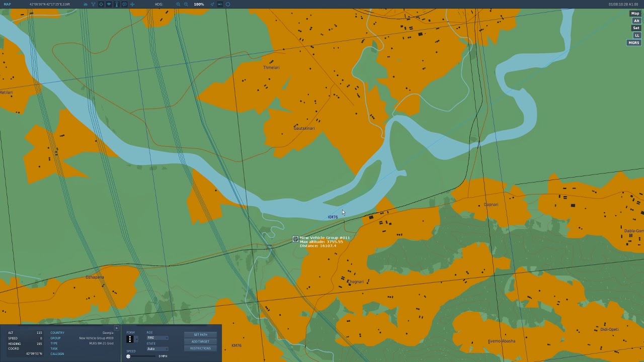Click the four-arrow move icon in toolbar
Screen dimensions: 644x362
point(132,4)
